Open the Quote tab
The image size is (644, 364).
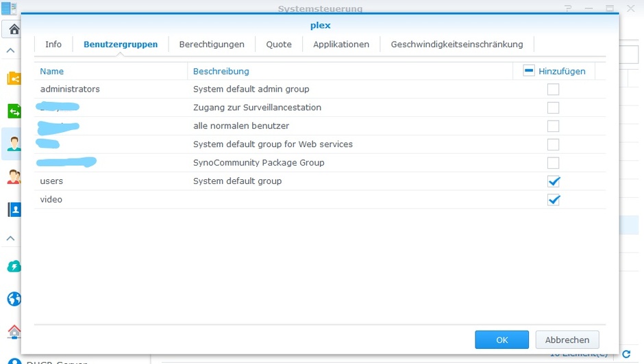279,44
